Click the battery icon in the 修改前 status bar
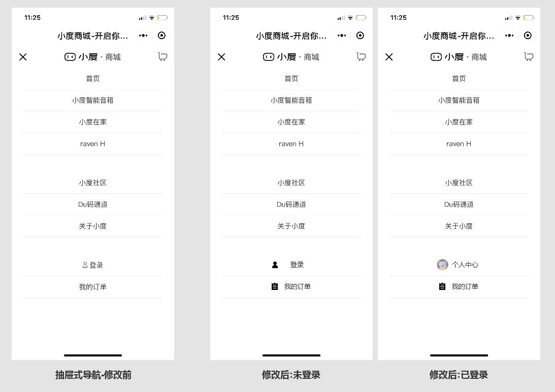Screen dimensions: 555x392 pos(162,18)
